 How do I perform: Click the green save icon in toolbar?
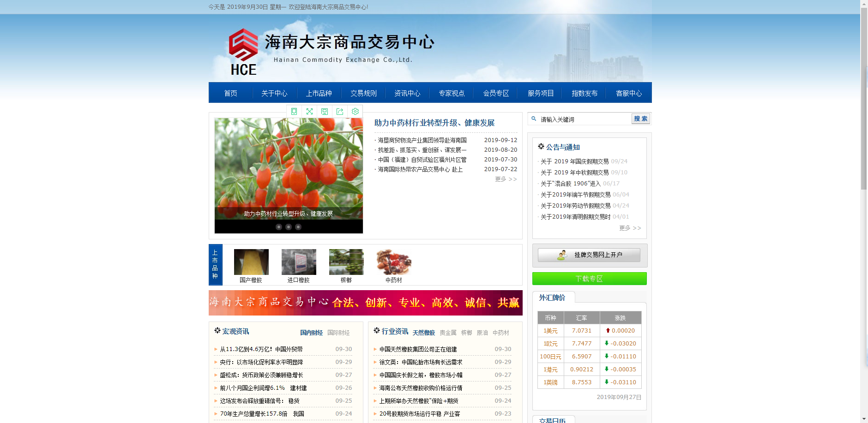(x=325, y=112)
